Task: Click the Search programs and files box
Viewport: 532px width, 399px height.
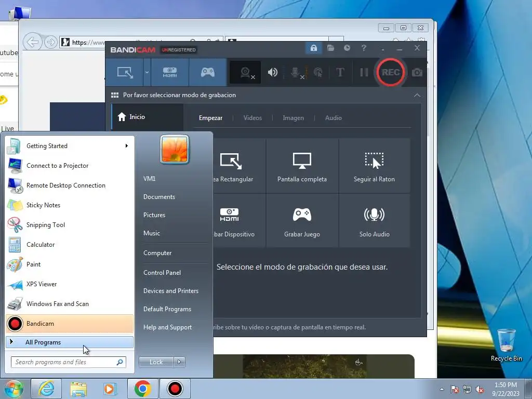Action: point(69,362)
